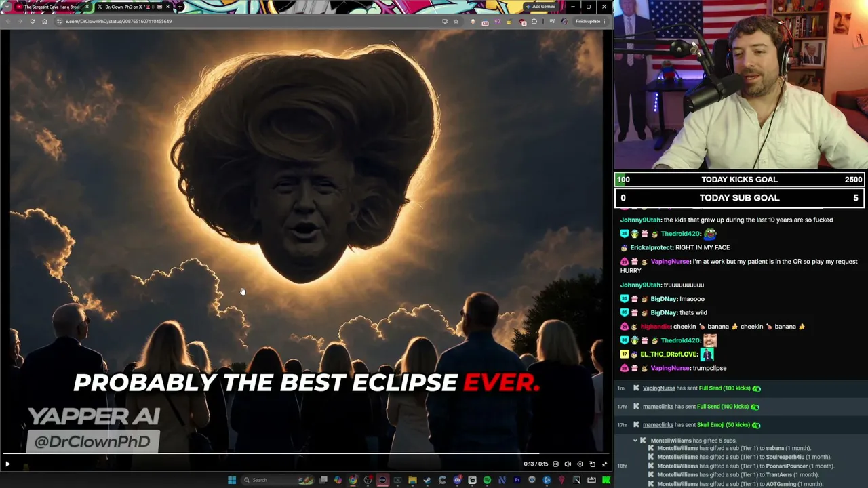Click the @DrClownPhD watermark handle
Image resolution: width=868 pixels, height=488 pixels.
coord(92,442)
